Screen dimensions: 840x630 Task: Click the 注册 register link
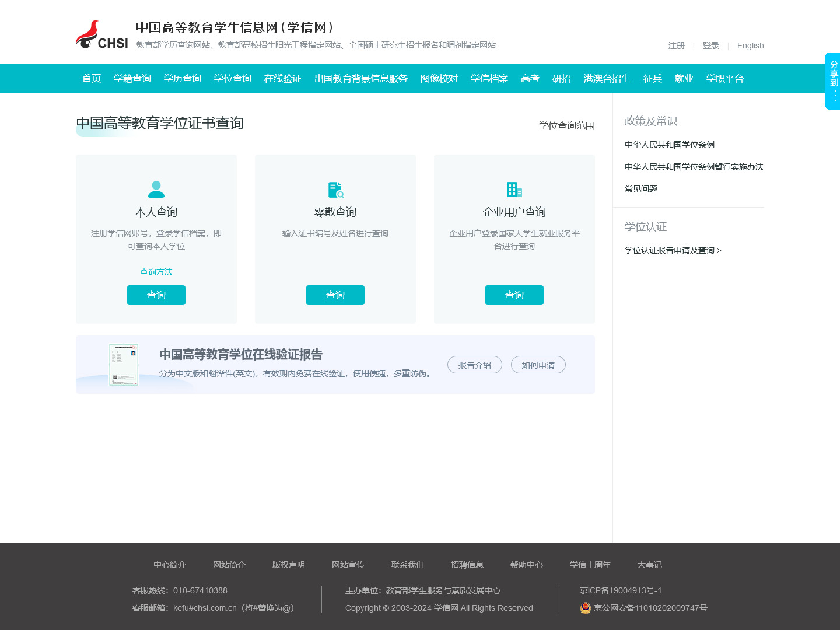pos(677,45)
